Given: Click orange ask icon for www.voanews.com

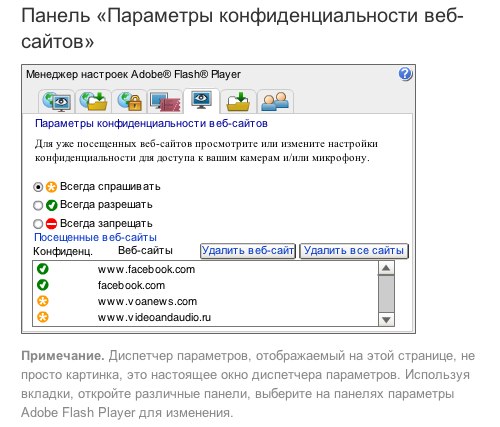Looking at the screenshot, I should (x=43, y=301).
